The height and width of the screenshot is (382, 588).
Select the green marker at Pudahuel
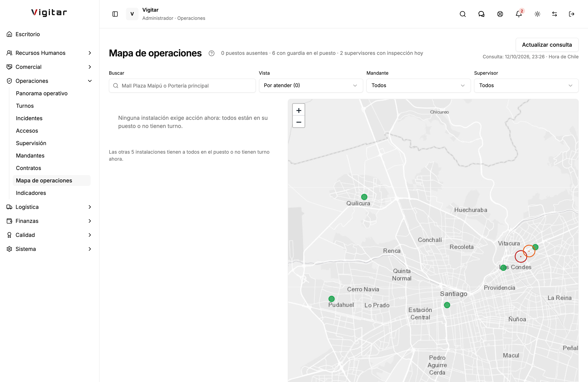(332, 299)
